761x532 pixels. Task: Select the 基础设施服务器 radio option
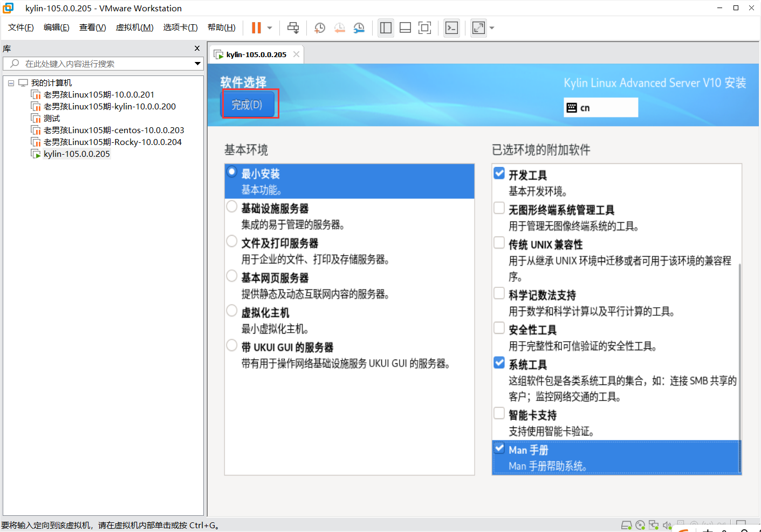coord(232,206)
